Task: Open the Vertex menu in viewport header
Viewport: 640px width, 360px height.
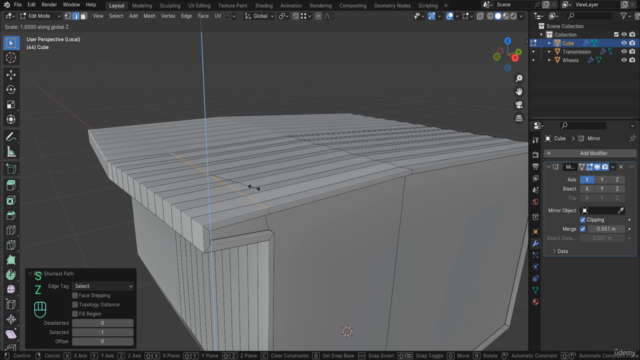Action: [168, 16]
